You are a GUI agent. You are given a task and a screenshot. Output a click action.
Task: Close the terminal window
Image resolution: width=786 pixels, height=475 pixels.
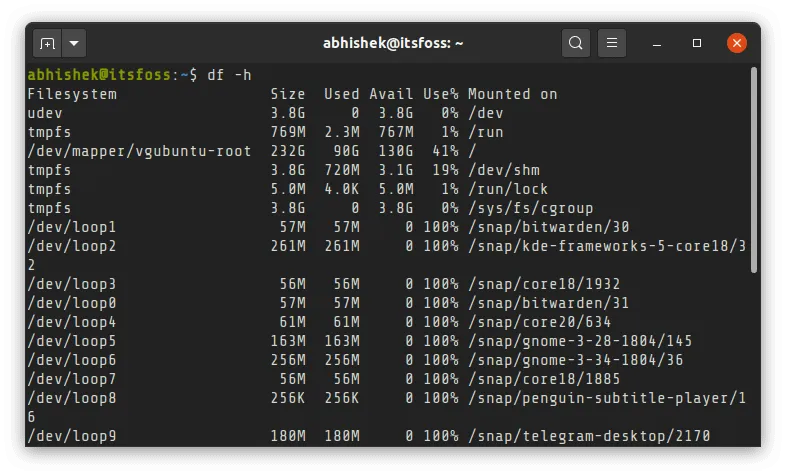click(736, 43)
